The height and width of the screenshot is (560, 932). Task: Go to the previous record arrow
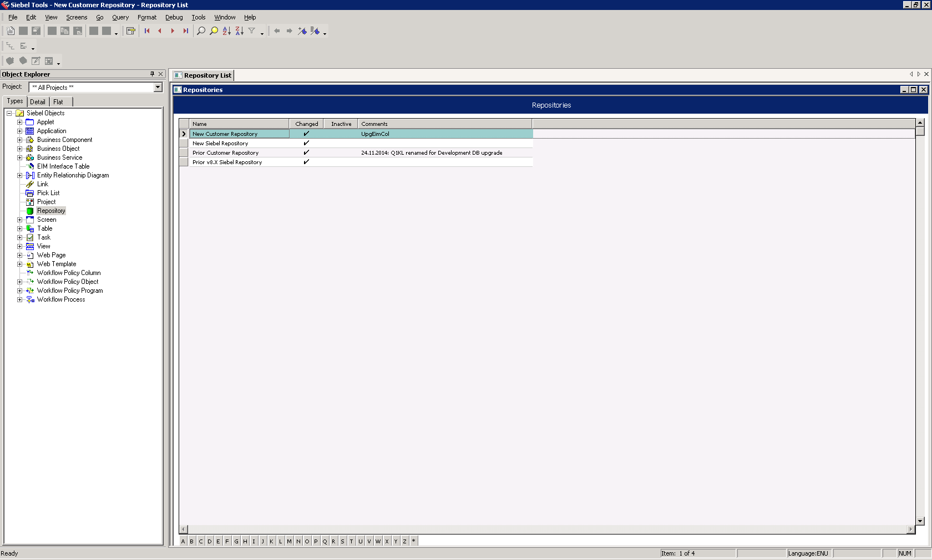click(160, 31)
